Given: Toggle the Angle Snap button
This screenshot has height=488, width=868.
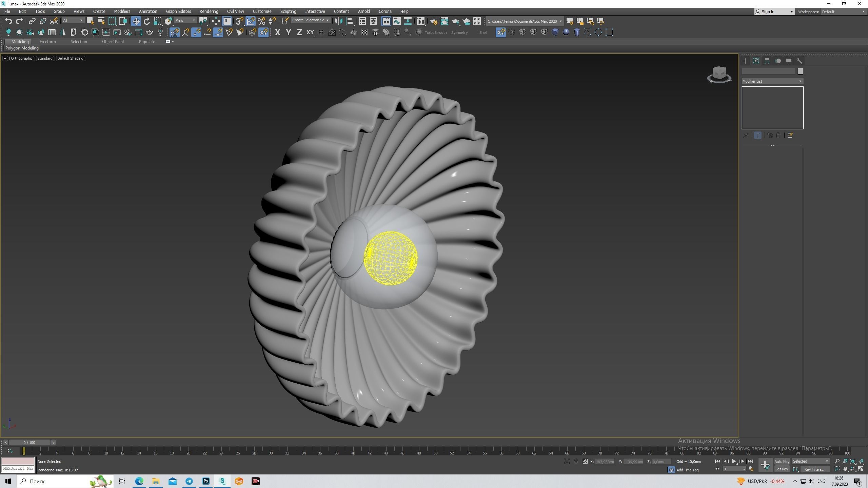Looking at the screenshot, I should point(250,21).
